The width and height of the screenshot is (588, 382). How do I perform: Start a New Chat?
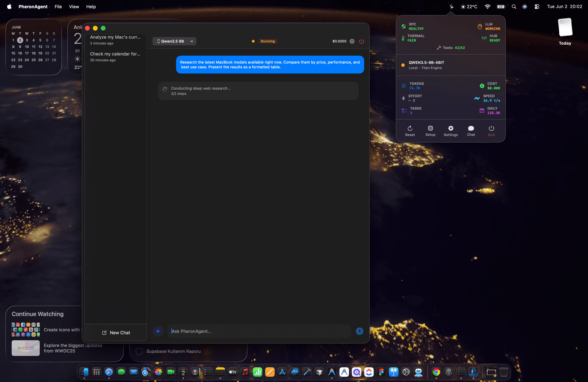click(x=116, y=333)
